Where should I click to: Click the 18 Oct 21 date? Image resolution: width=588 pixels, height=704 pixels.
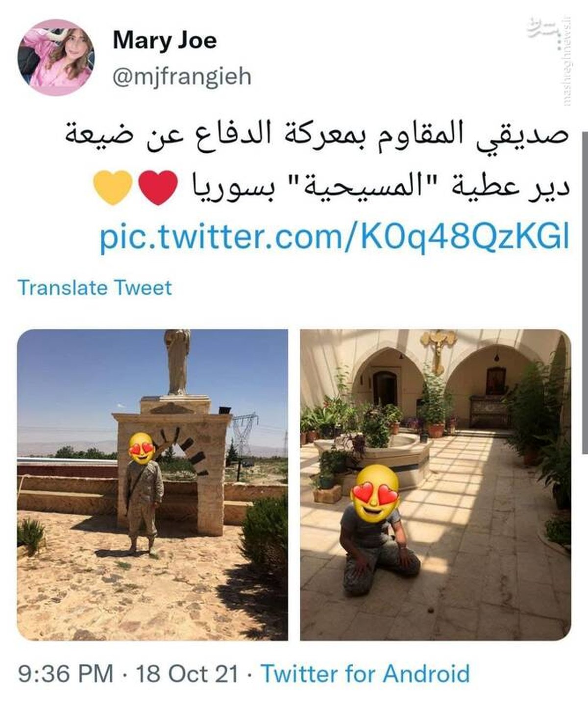tap(187, 674)
